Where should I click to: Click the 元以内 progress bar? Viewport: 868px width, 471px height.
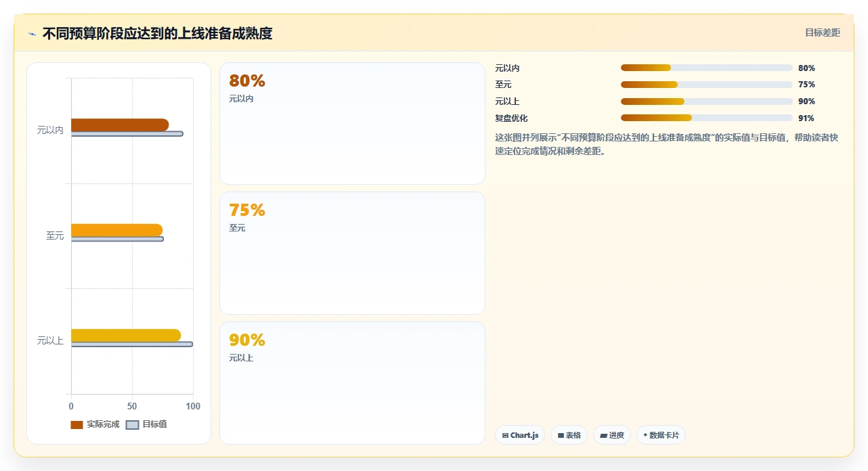[x=706, y=68]
